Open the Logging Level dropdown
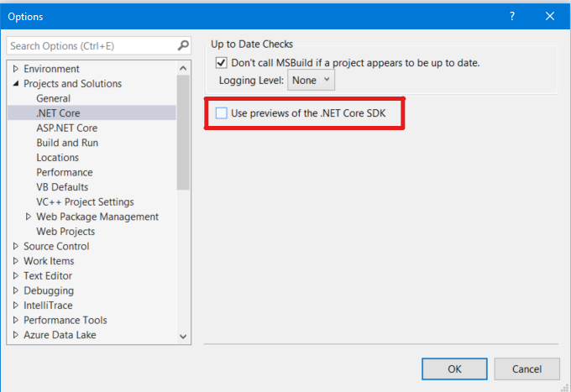The height and width of the screenshot is (392, 571). point(311,80)
